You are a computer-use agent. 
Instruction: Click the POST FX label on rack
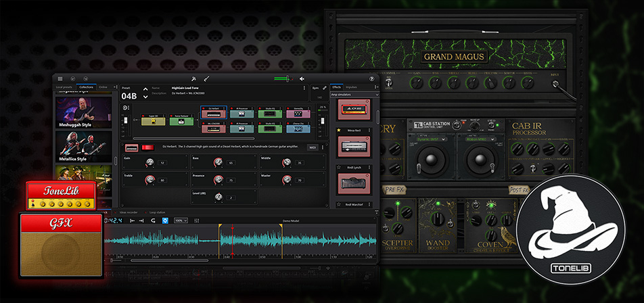click(519, 189)
